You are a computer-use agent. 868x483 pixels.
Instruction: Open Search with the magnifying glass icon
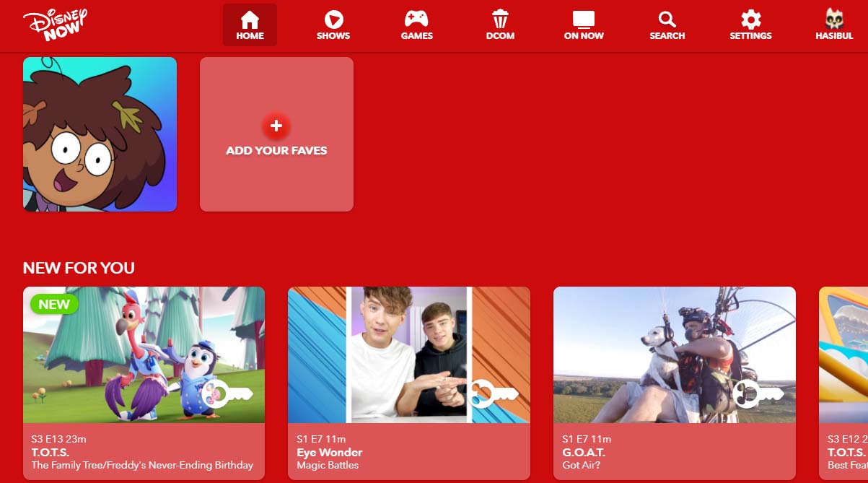click(667, 19)
